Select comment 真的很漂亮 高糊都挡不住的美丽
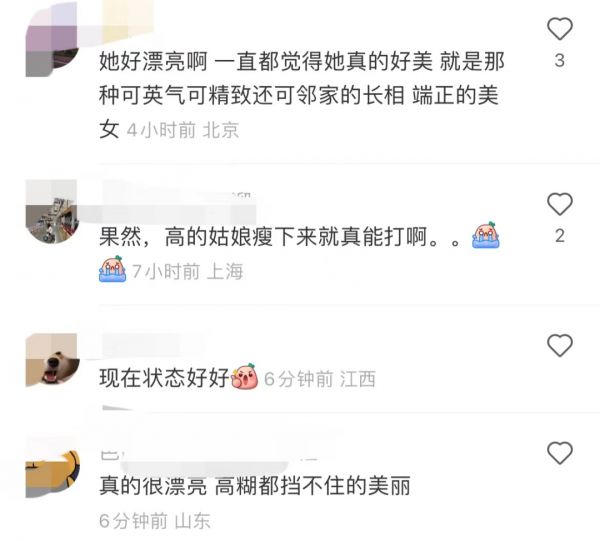Image resolution: width=600 pixels, height=541 pixels. click(x=255, y=486)
